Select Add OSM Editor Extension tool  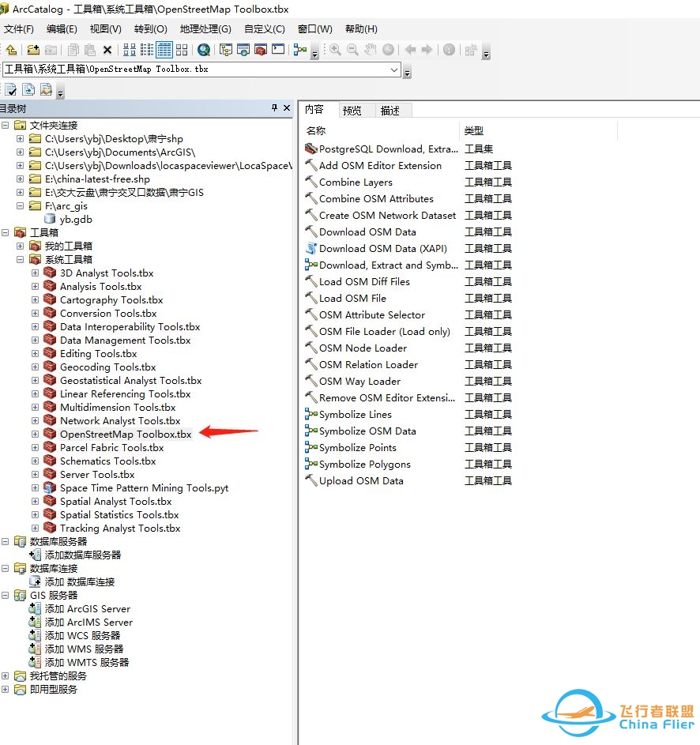(x=380, y=166)
